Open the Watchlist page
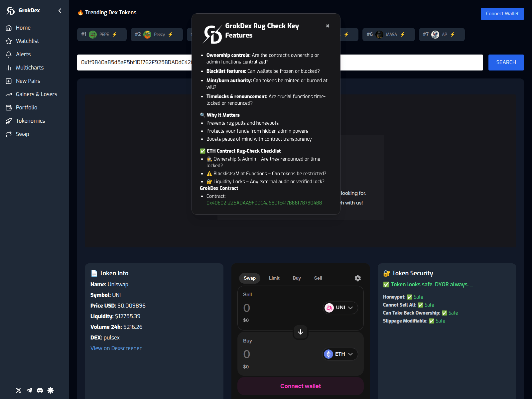 (27, 41)
